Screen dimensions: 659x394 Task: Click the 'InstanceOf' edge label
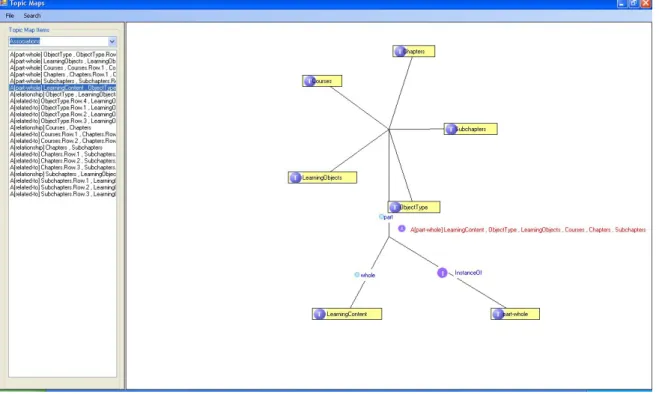point(468,273)
